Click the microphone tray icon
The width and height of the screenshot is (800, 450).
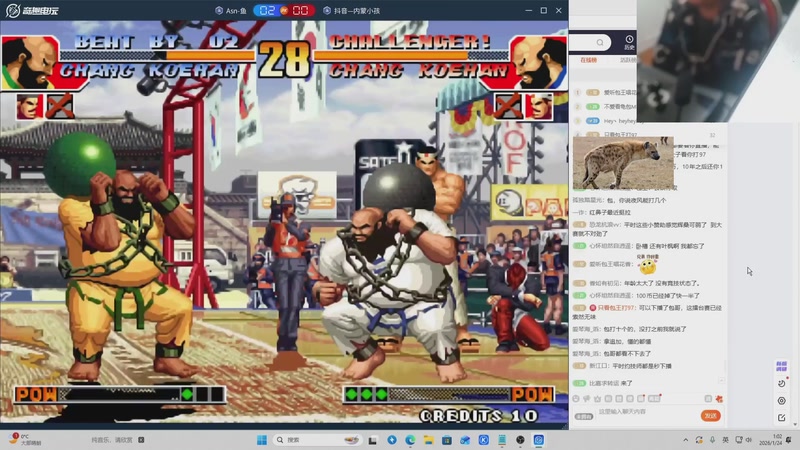(x=712, y=440)
